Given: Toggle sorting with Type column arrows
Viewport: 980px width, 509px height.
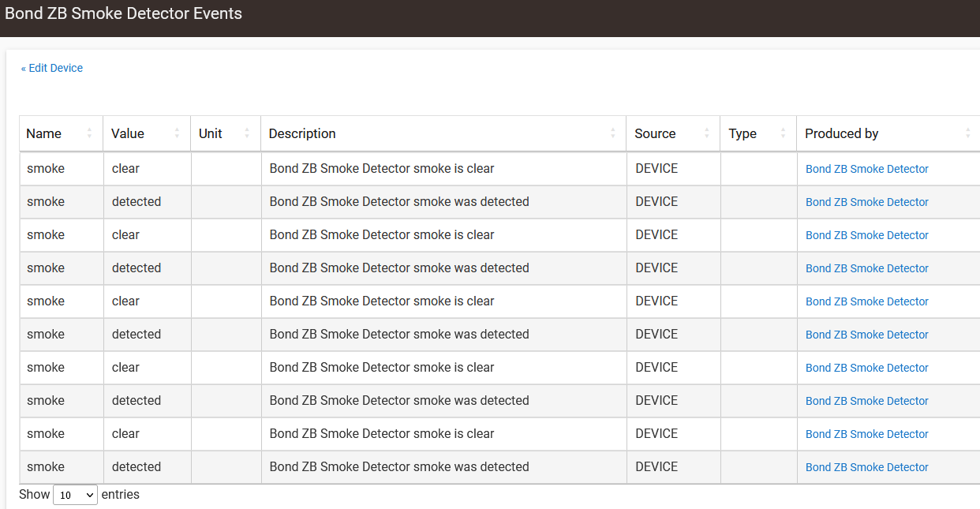Looking at the screenshot, I should (x=783, y=133).
